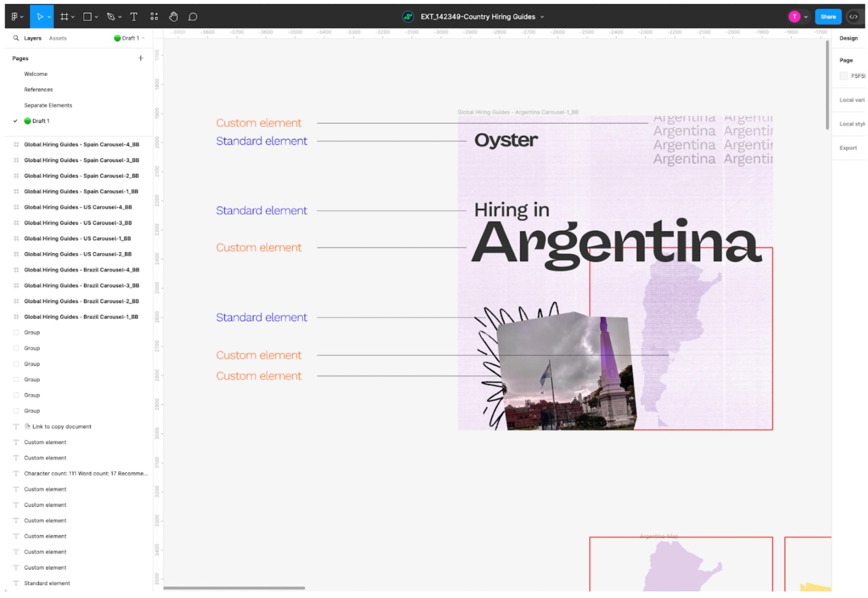Select the Rectangle shape tool
The height and width of the screenshot is (598, 868).
click(x=87, y=16)
